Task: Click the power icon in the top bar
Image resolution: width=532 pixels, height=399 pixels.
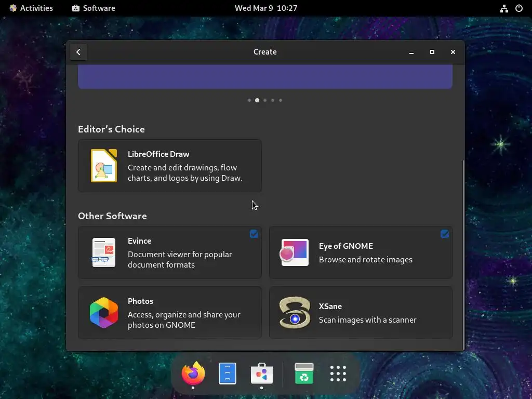Action: (x=519, y=8)
